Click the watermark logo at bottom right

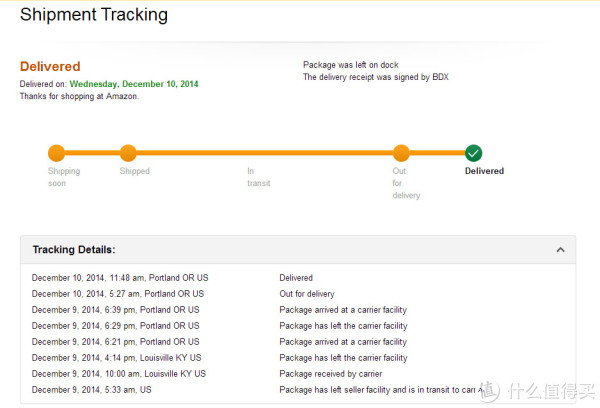(x=537, y=391)
